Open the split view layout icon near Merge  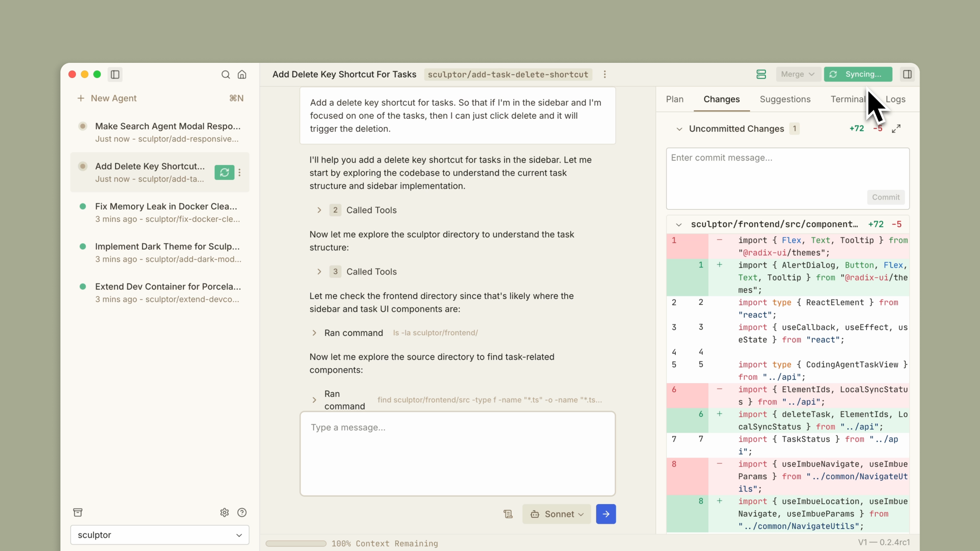pos(760,74)
